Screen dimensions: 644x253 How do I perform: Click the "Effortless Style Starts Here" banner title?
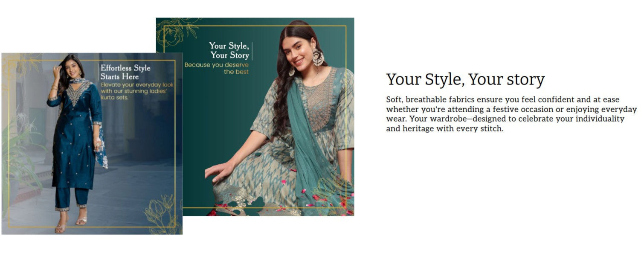coord(125,73)
